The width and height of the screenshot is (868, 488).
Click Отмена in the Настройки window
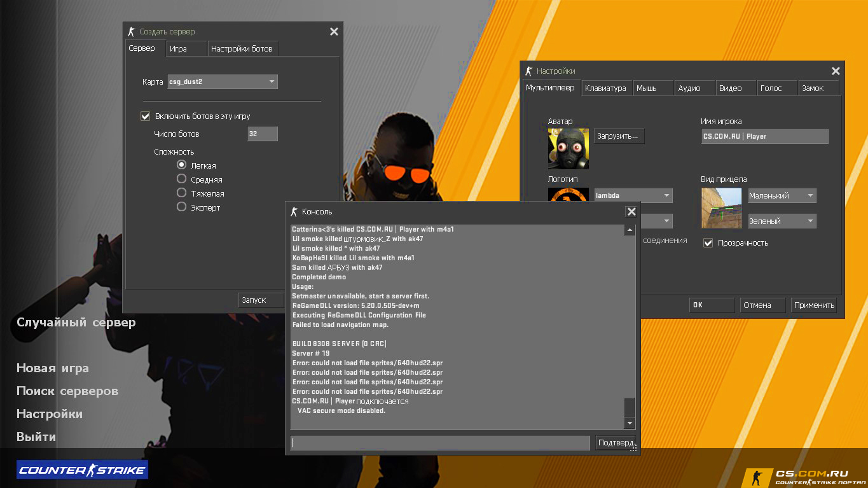tap(762, 305)
